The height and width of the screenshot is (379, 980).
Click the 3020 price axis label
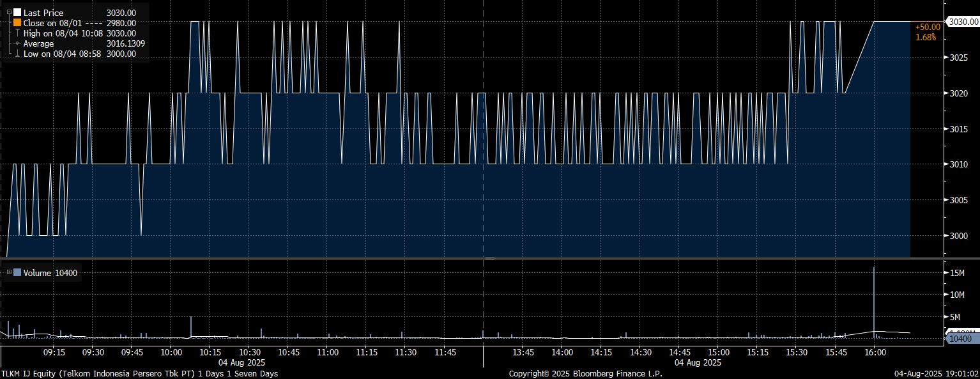click(x=960, y=93)
